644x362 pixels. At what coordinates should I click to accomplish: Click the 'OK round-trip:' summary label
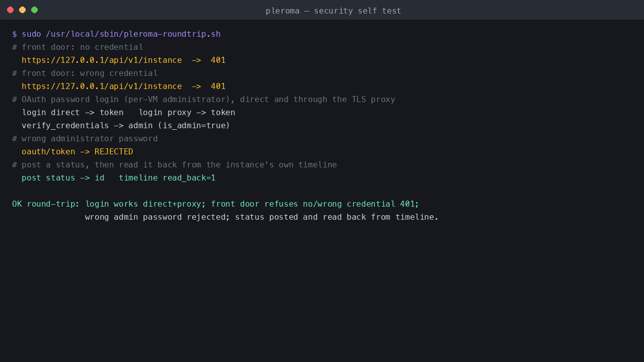(46, 204)
